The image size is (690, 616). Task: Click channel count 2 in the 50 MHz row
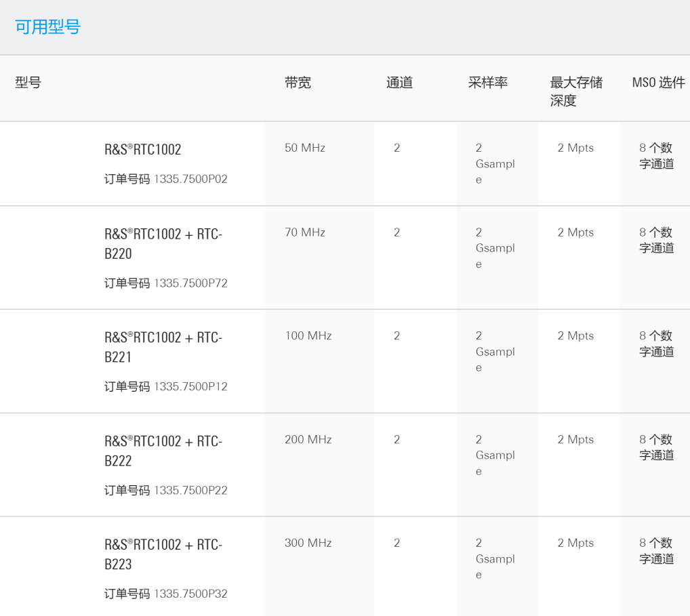[397, 148]
